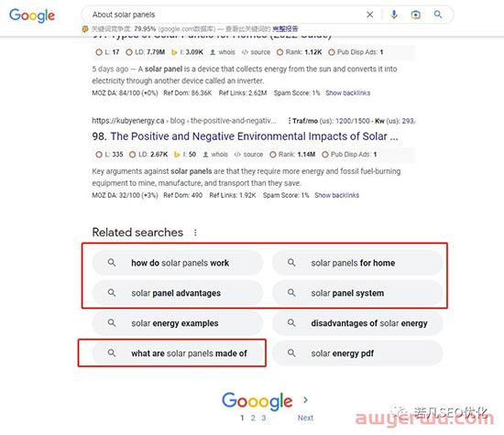504x435 pixels.
Task: Open the three-dot menu beside kubyenergy.ca URL
Action: click(x=290, y=121)
